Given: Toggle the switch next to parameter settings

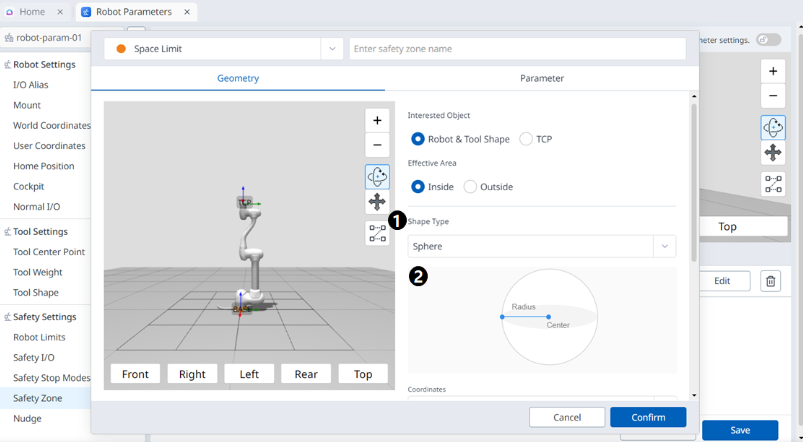Looking at the screenshot, I should pos(768,40).
